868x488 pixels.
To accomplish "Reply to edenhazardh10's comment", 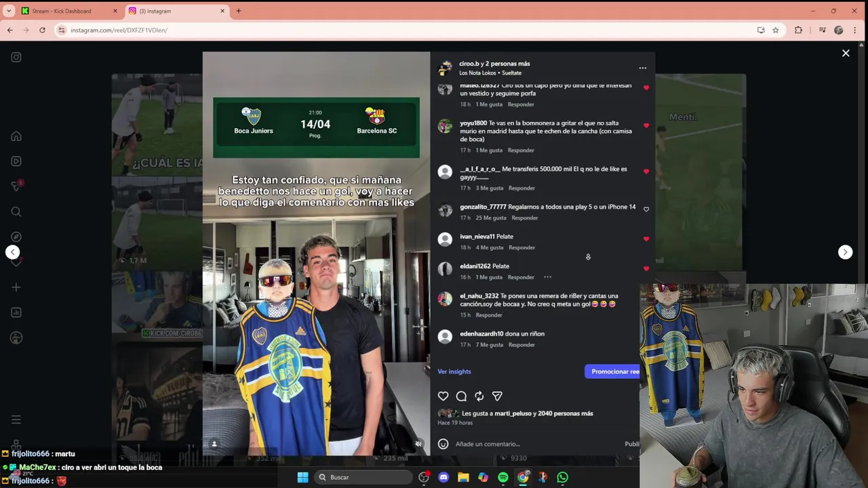I will pyautogui.click(x=521, y=345).
